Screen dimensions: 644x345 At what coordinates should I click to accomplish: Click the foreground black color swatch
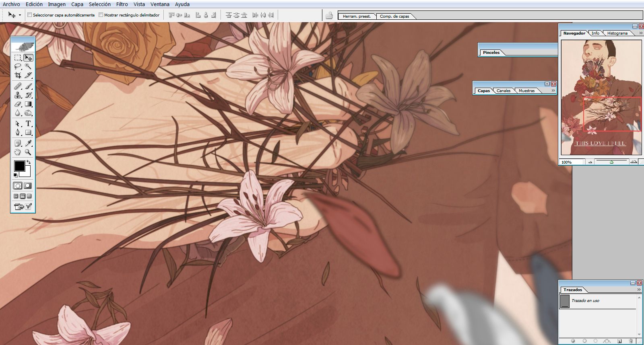(19, 166)
